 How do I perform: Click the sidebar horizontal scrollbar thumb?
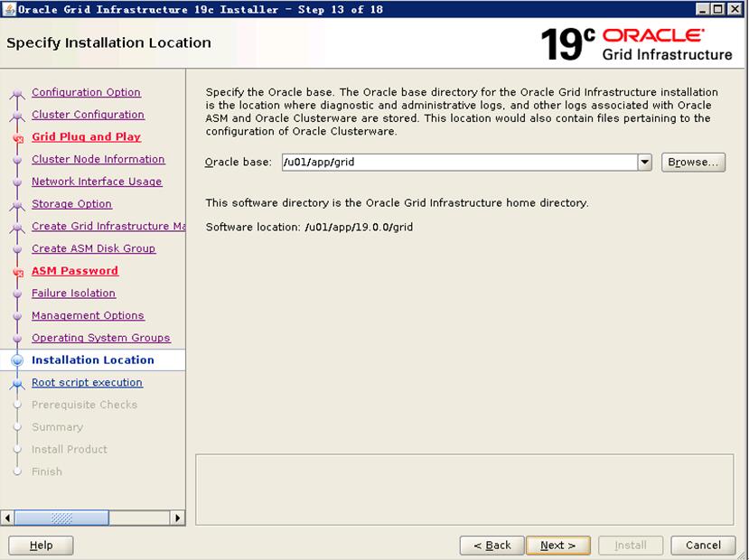click(61, 518)
